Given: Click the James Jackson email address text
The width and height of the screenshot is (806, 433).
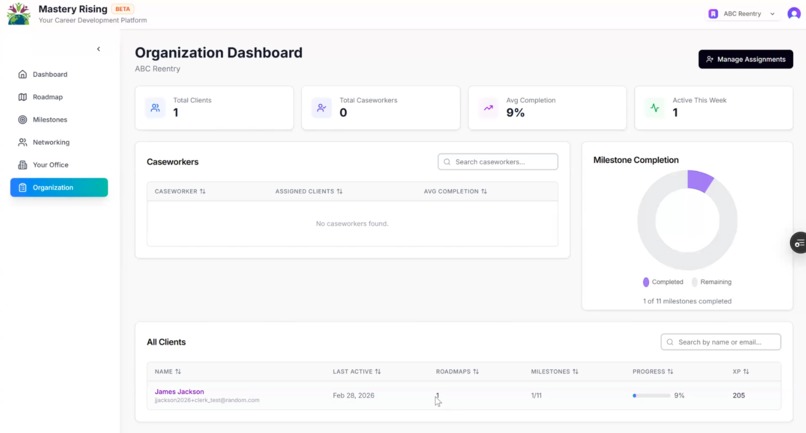Looking at the screenshot, I should tap(207, 400).
